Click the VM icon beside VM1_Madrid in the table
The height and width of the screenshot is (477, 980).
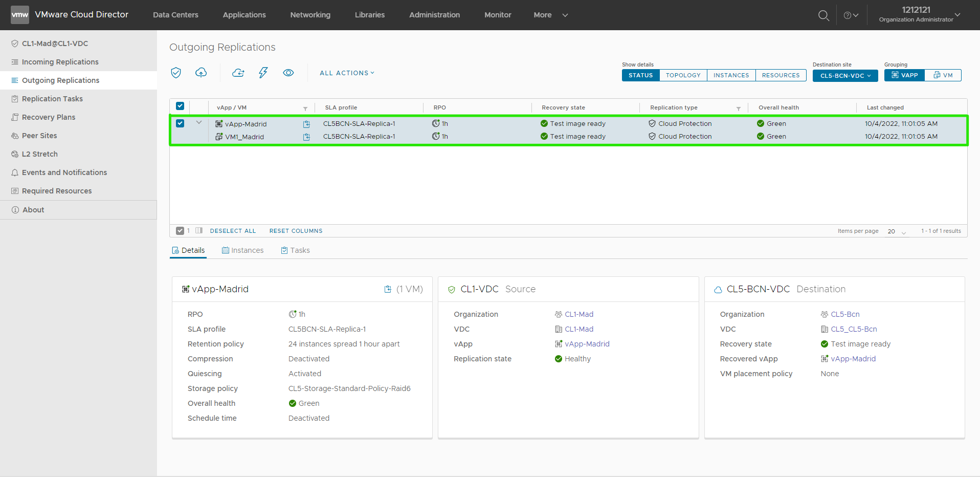(219, 137)
